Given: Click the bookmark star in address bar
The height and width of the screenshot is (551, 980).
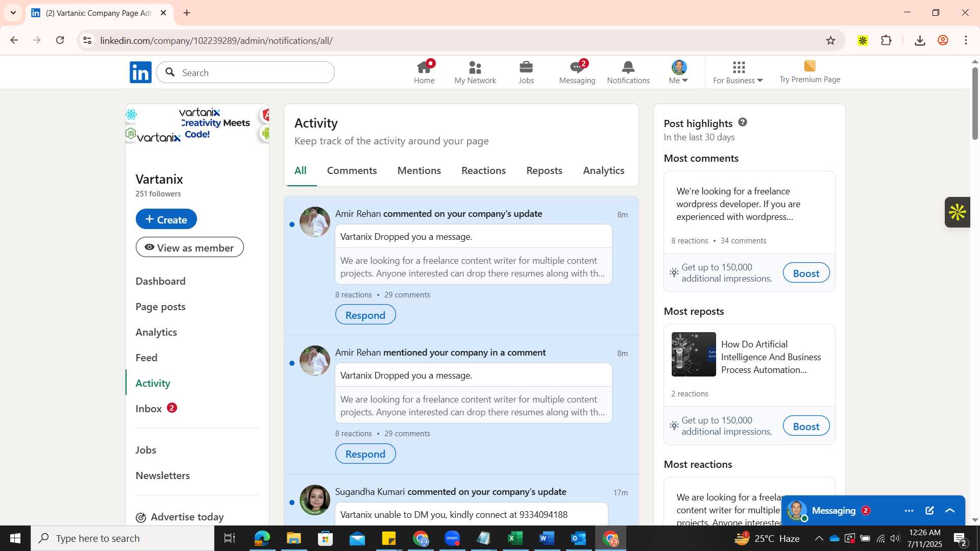Looking at the screenshot, I should (830, 41).
